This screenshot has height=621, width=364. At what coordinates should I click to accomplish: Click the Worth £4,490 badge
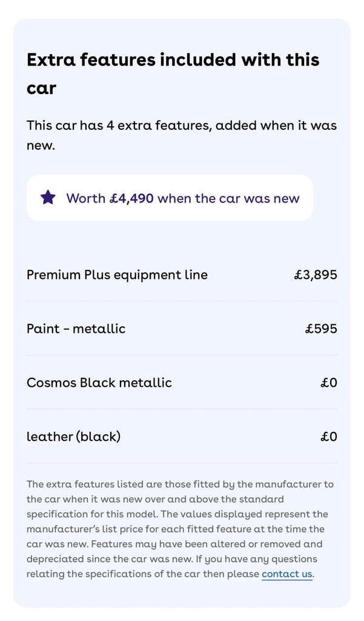click(x=170, y=198)
